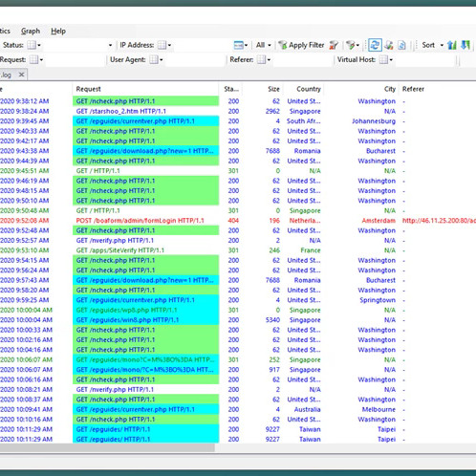Click the horizontal scrollbar thumb below the log
This screenshot has width=476, height=476.
107,448
